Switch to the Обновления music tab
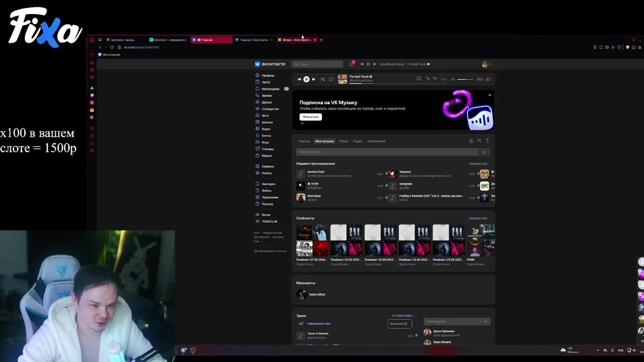The height and width of the screenshot is (362, 644). (x=376, y=141)
